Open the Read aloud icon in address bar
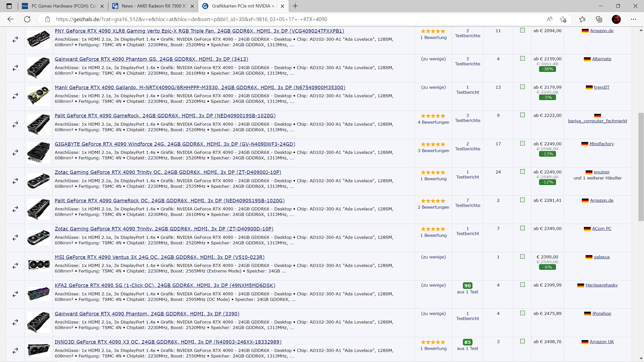The image size is (644, 362). pos(549,19)
